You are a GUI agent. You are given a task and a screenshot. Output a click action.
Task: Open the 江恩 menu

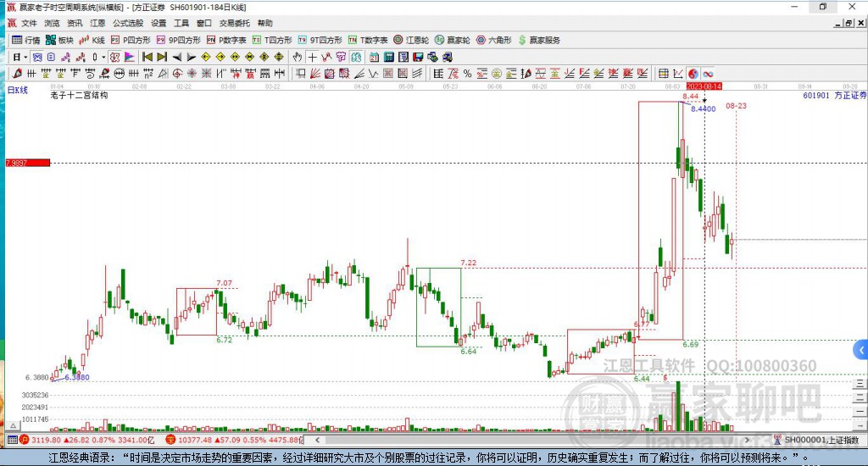tap(97, 23)
